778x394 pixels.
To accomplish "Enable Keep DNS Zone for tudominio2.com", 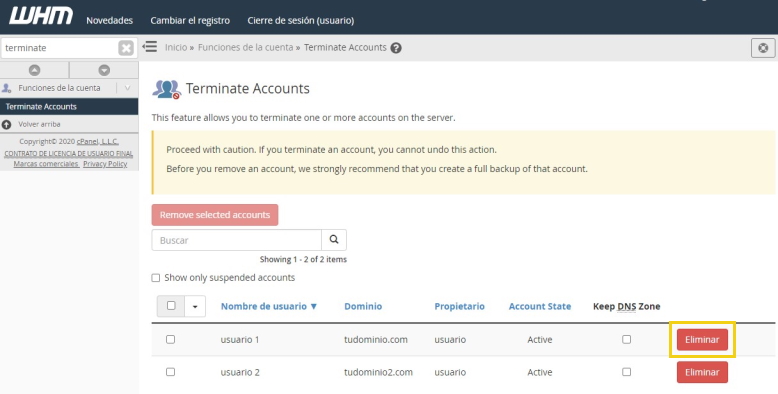I will [x=627, y=372].
